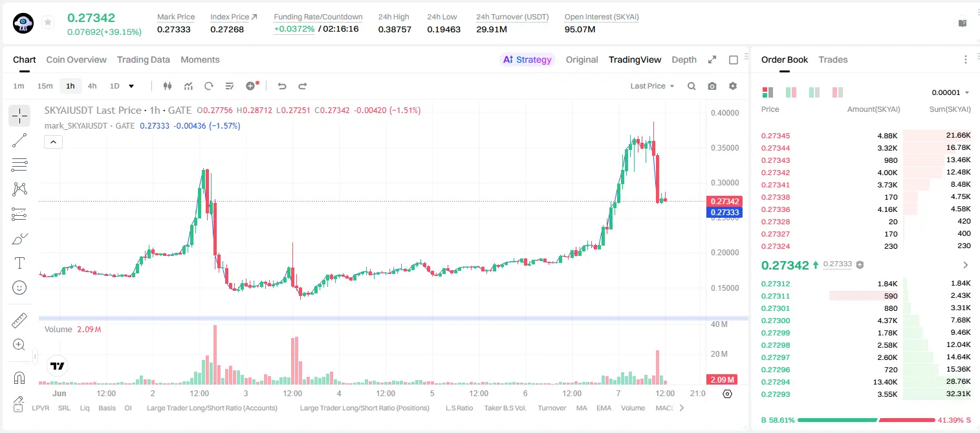The image size is (980, 433).
Task: Open symbol search magnifier icon
Action: pos(691,86)
